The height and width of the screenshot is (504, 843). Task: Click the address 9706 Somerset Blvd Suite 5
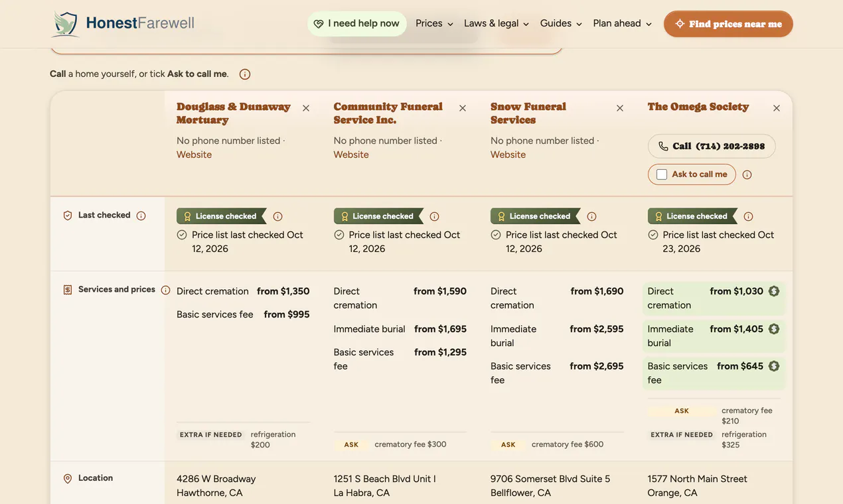coord(550,479)
